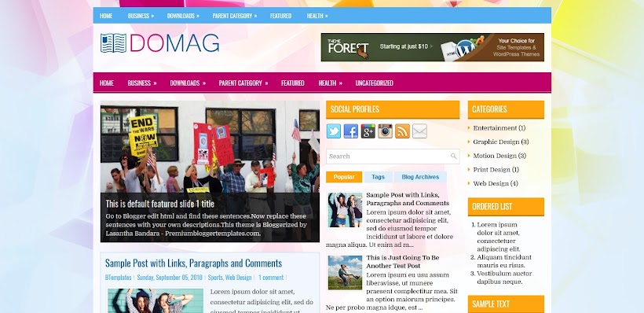Open the RSS feed icon
Viewport: 644px width, 313px height.
(402, 131)
